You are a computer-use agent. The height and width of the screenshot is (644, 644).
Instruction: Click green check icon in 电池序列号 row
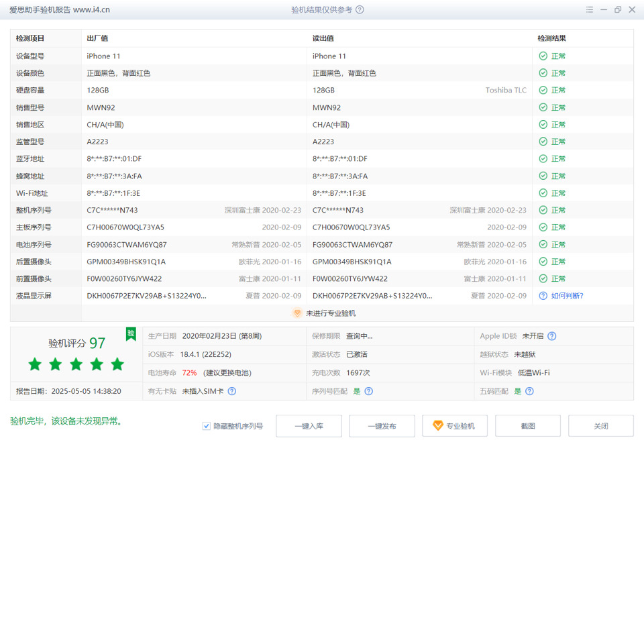tap(543, 244)
